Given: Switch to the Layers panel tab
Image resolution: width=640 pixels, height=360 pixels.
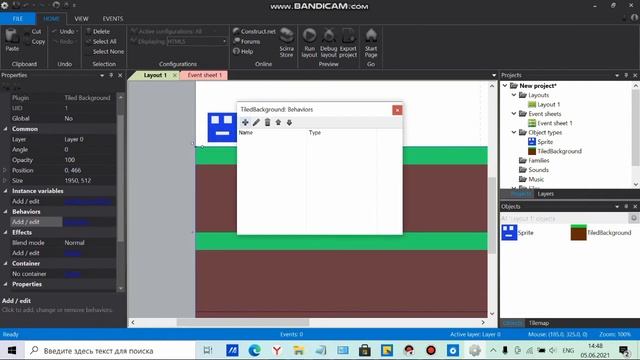Looking at the screenshot, I should (546, 194).
